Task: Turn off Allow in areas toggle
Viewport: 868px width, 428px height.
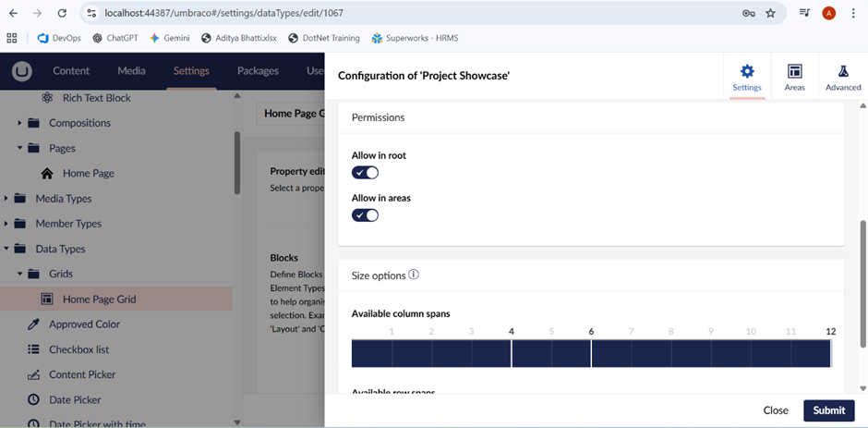Action: pyautogui.click(x=366, y=215)
